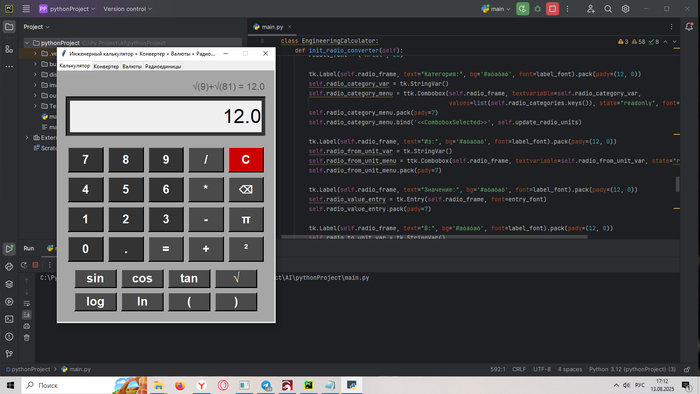Switch to the Валюты tab
This screenshot has height=394, width=700.
click(x=132, y=66)
